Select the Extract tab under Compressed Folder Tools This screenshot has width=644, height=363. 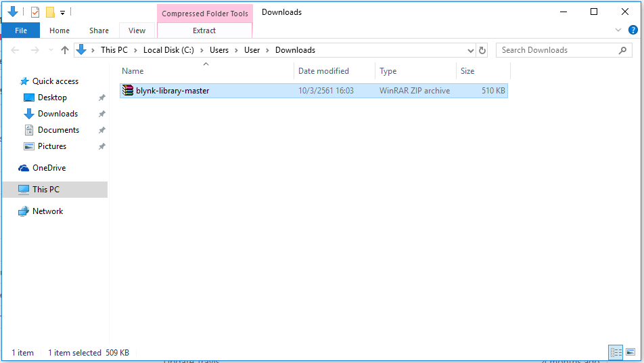click(x=204, y=30)
